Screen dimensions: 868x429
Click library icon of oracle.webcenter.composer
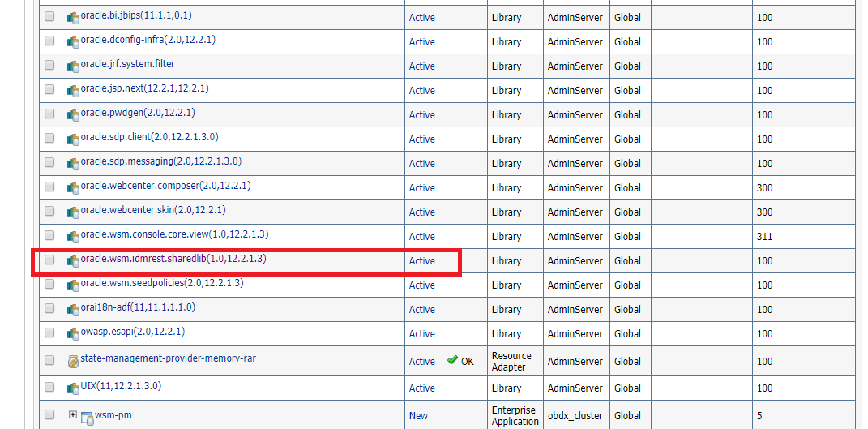coord(73,188)
